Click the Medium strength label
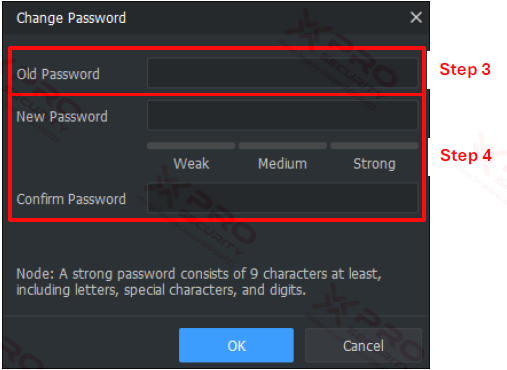 tap(282, 164)
